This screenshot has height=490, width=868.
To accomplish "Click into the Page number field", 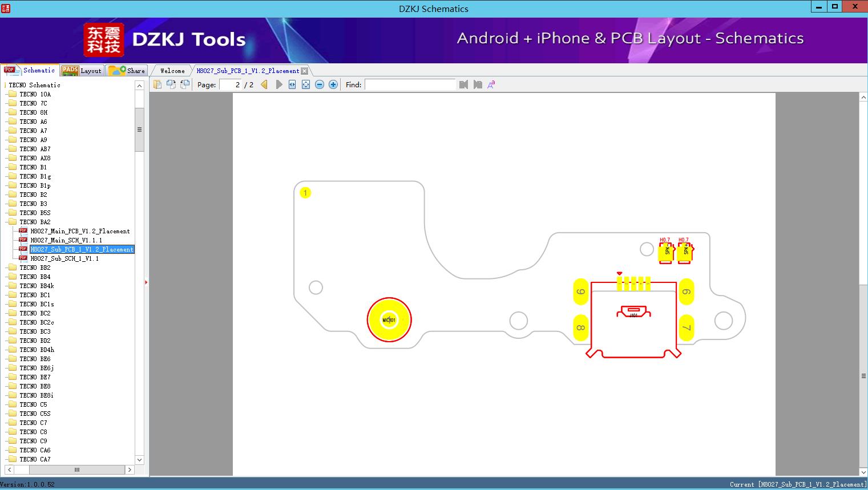I will (231, 84).
